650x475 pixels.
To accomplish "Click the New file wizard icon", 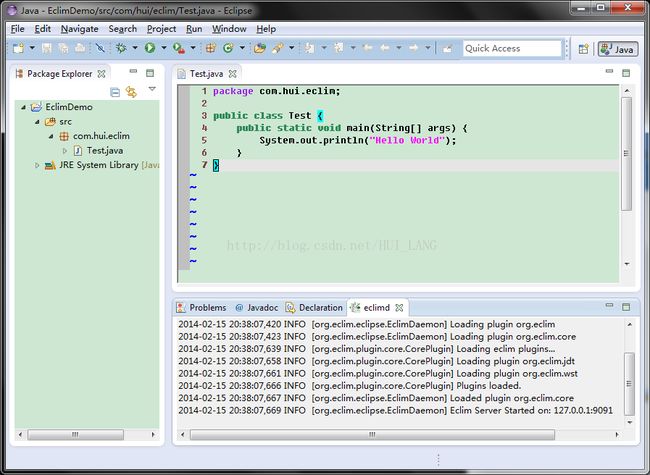I will [18, 48].
